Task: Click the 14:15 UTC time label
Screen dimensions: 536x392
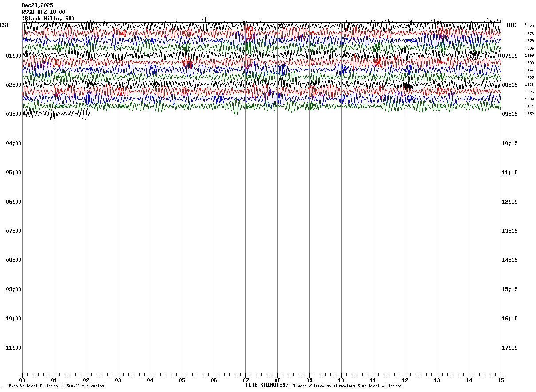Action: tap(510, 260)
